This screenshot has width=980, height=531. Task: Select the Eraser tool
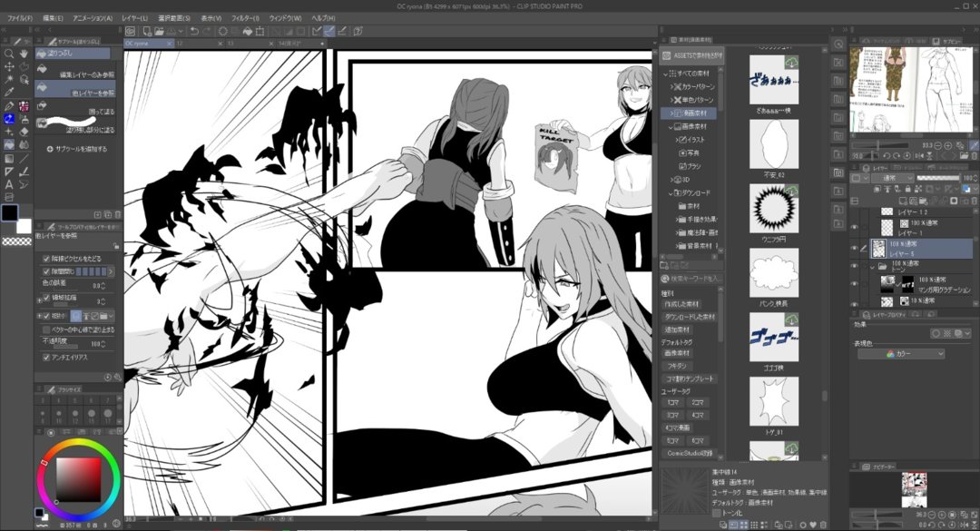24,132
